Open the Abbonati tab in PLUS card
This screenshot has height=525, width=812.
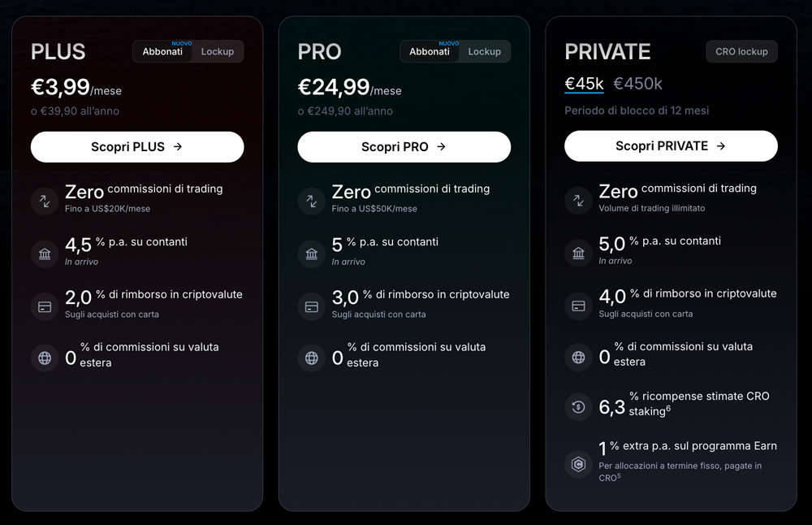[163, 51]
